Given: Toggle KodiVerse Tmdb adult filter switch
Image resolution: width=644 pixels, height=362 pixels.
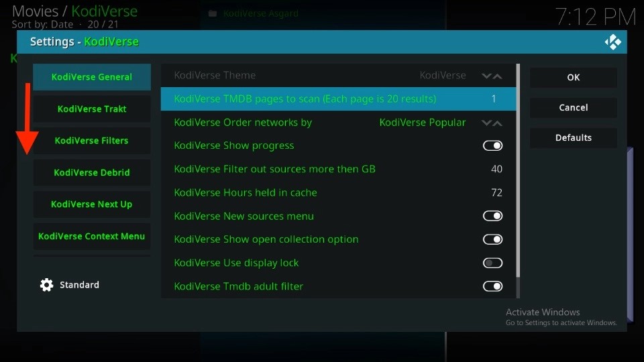Looking at the screenshot, I should (492, 286).
